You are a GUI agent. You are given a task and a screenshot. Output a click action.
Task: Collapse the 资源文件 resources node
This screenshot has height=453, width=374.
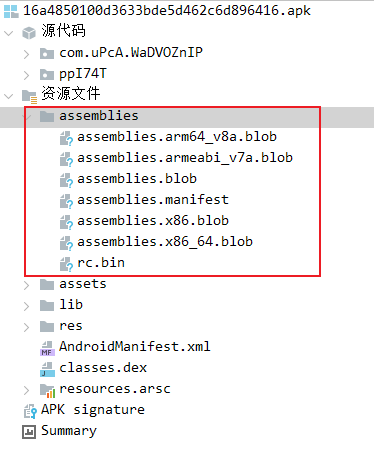click(8, 96)
